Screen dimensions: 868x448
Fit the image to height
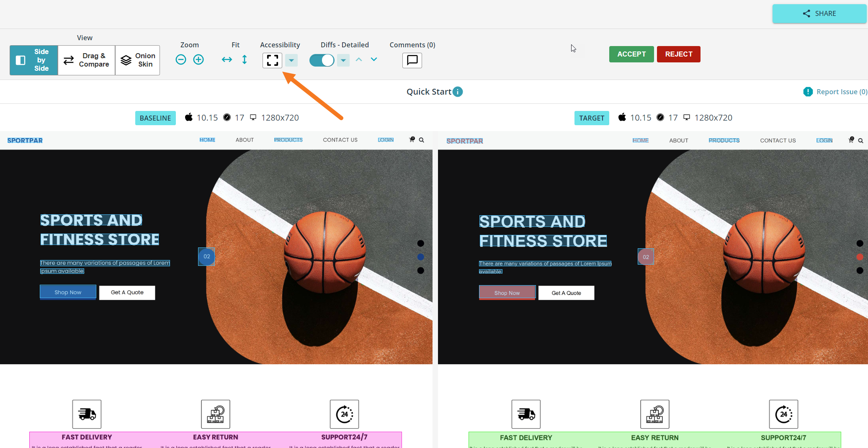point(245,60)
